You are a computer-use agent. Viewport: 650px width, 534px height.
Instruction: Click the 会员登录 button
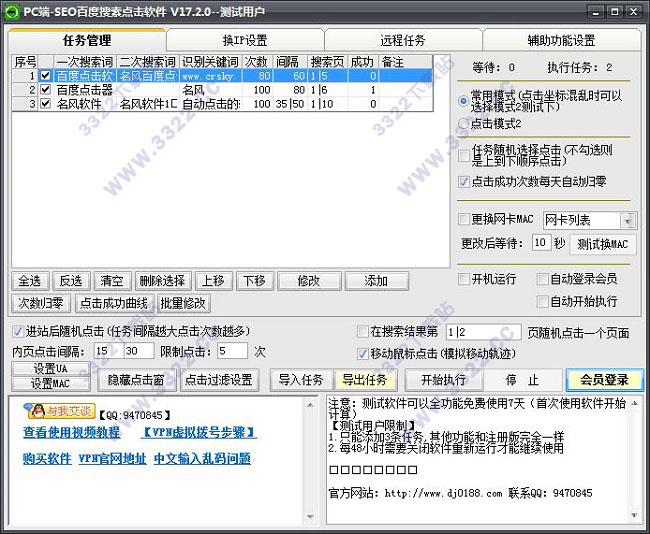(x=604, y=380)
